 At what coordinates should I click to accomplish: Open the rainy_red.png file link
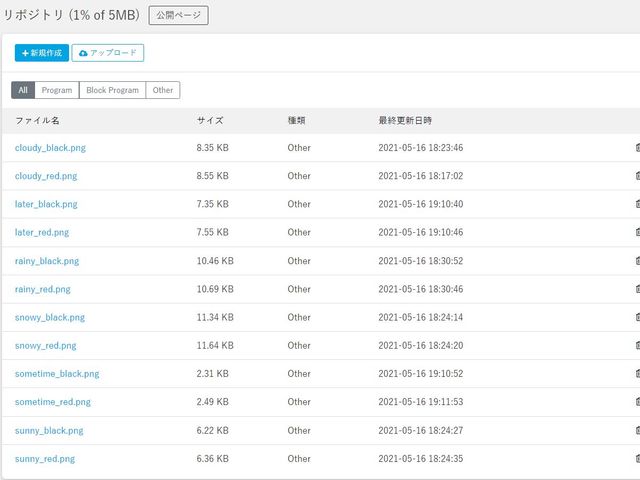pos(42,289)
